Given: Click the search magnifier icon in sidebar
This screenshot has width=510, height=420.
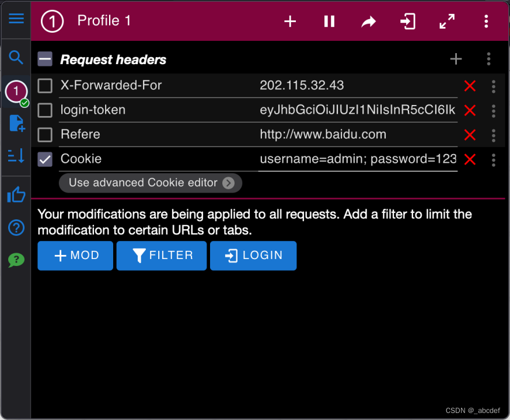Looking at the screenshot, I should 16,58.
